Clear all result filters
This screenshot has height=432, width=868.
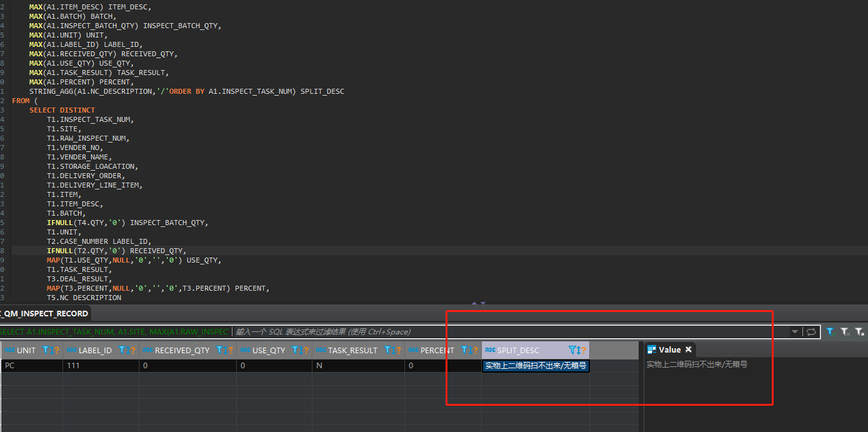click(x=845, y=331)
